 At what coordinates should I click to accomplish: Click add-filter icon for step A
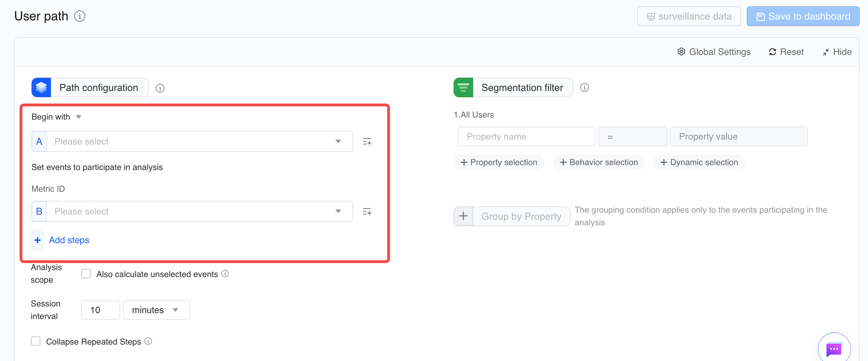[x=367, y=142]
